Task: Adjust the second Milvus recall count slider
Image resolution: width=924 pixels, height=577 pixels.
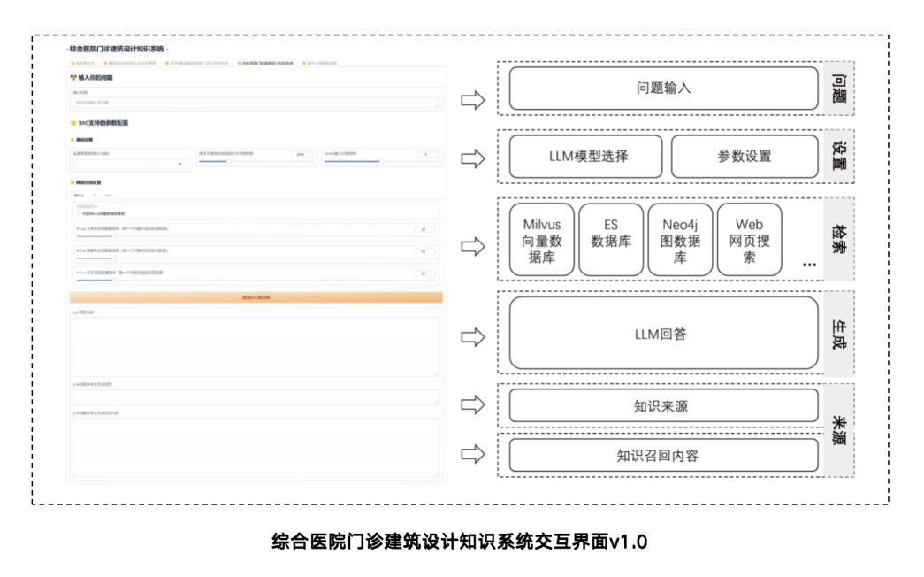Action: [256, 258]
